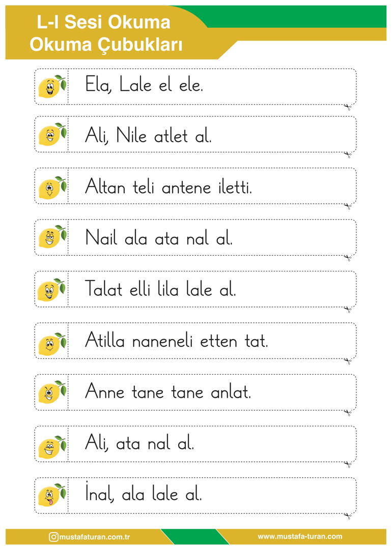Click the lemon beside "Talat elli lila lale al."
Screen dimensions: 392x550
52,290
